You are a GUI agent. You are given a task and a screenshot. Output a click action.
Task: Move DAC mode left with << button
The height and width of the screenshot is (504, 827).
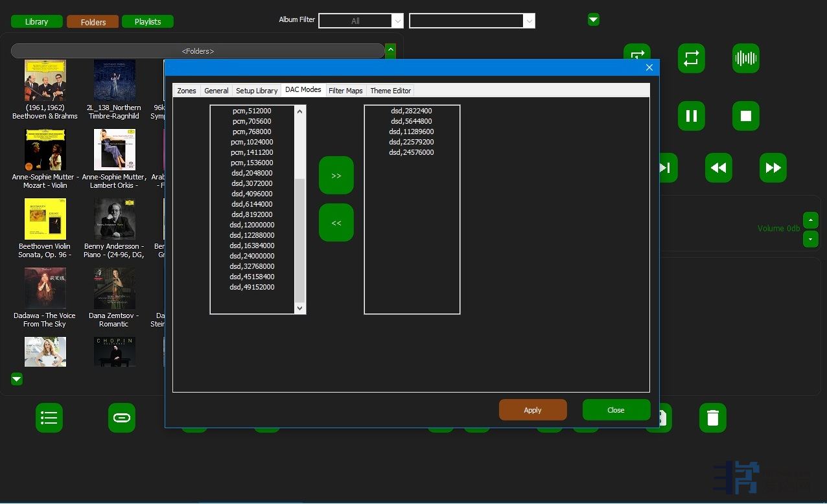[x=336, y=223]
